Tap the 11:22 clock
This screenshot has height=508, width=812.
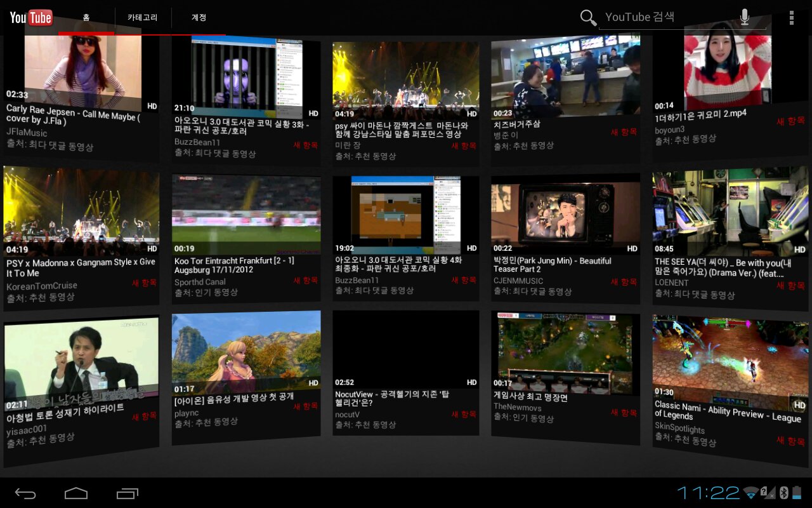click(708, 492)
